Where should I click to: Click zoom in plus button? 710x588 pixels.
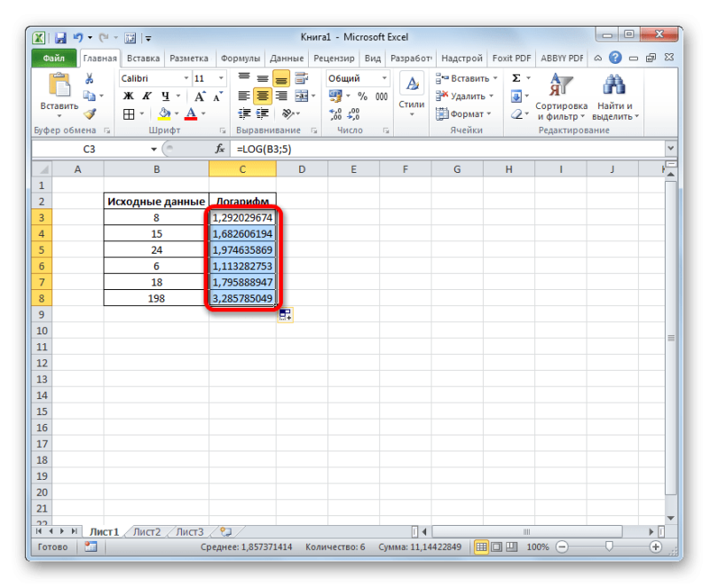point(655,547)
